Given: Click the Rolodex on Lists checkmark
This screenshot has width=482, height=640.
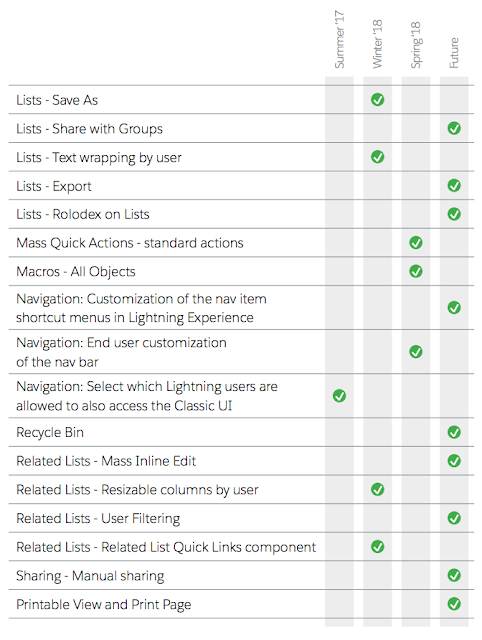Looking at the screenshot, I should click(x=454, y=214).
